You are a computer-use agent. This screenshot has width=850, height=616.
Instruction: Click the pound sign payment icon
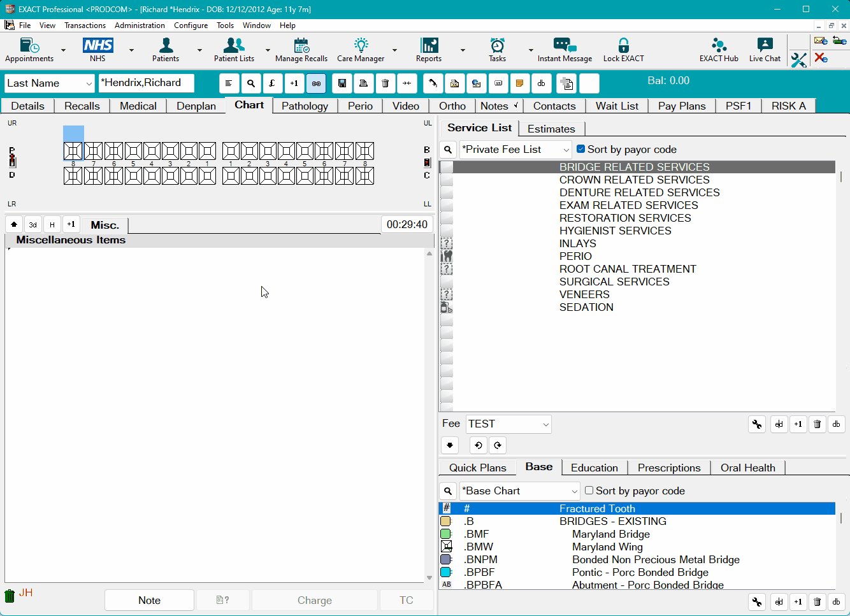coord(273,83)
